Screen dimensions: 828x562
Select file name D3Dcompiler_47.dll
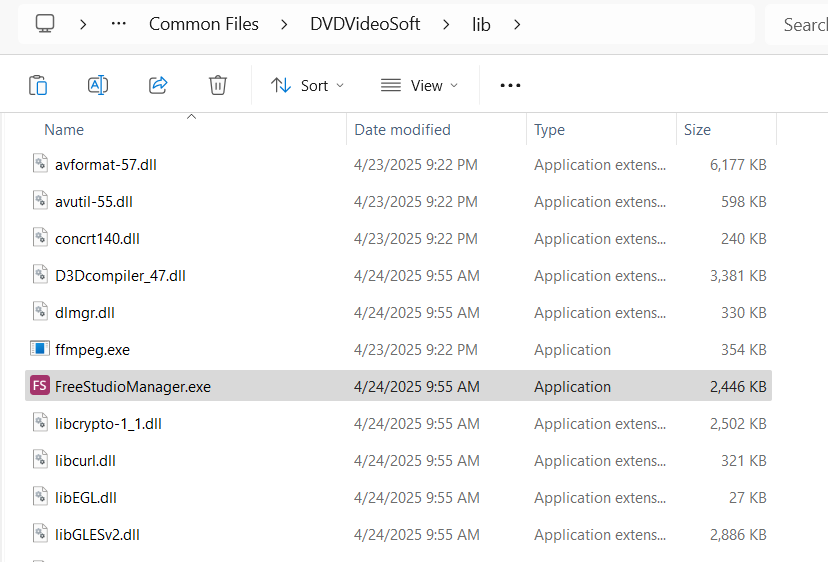click(x=120, y=276)
